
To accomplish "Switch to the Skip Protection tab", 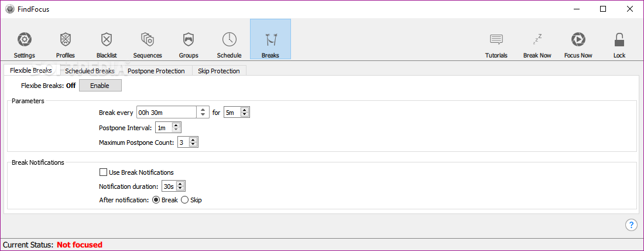I will 219,71.
